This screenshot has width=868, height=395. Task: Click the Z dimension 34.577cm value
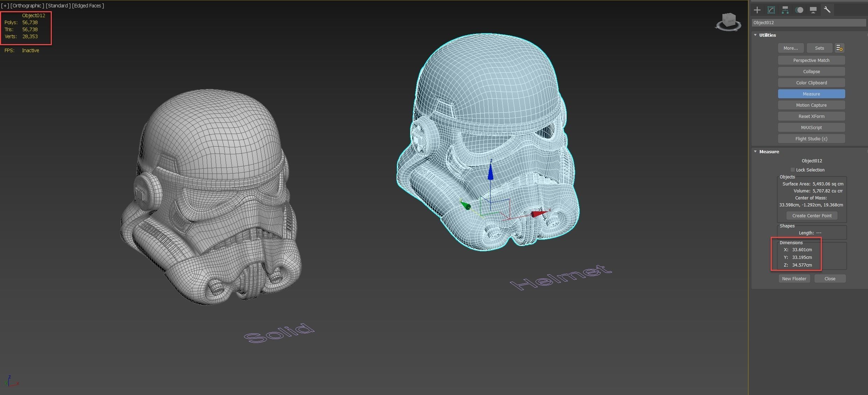click(x=802, y=265)
